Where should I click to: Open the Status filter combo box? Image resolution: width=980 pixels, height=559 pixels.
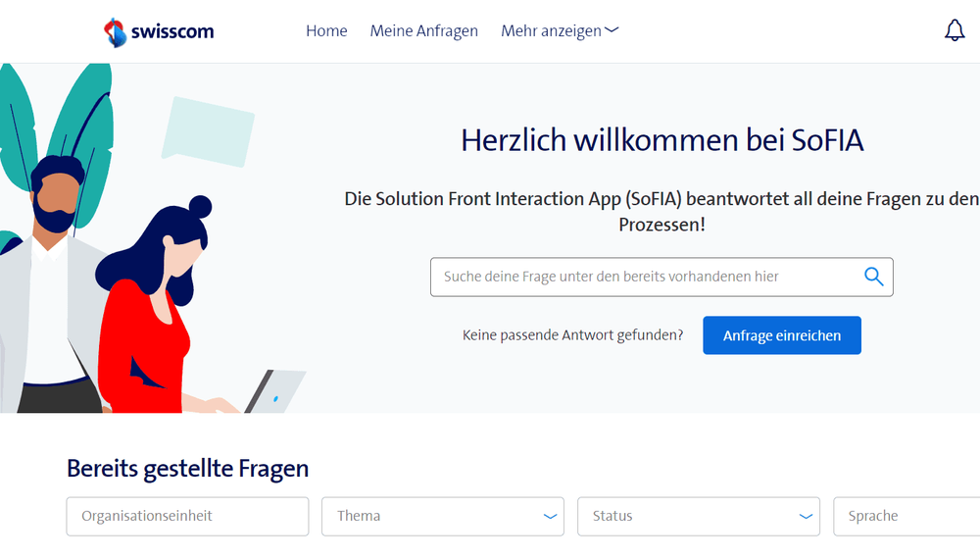[x=698, y=517]
